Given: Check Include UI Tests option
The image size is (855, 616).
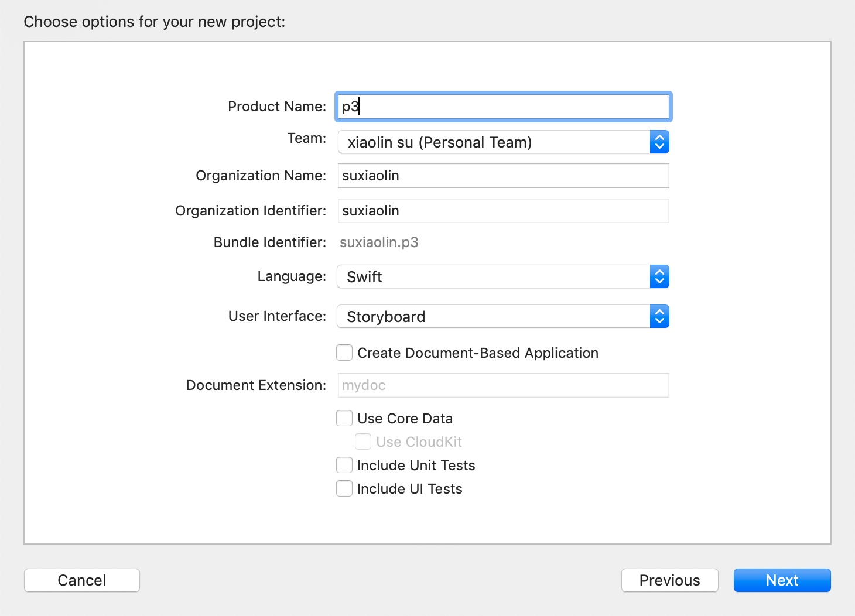Looking at the screenshot, I should click(x=344, y=488).
